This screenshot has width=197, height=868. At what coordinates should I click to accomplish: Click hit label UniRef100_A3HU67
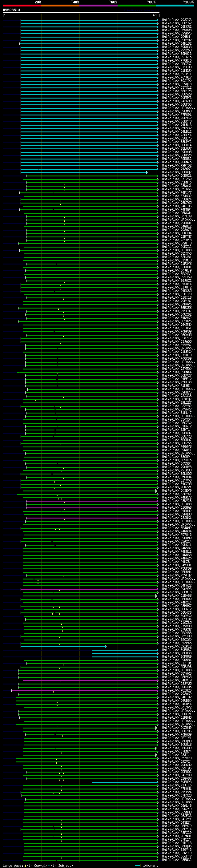pyautogui.click(x=177, y=606)
